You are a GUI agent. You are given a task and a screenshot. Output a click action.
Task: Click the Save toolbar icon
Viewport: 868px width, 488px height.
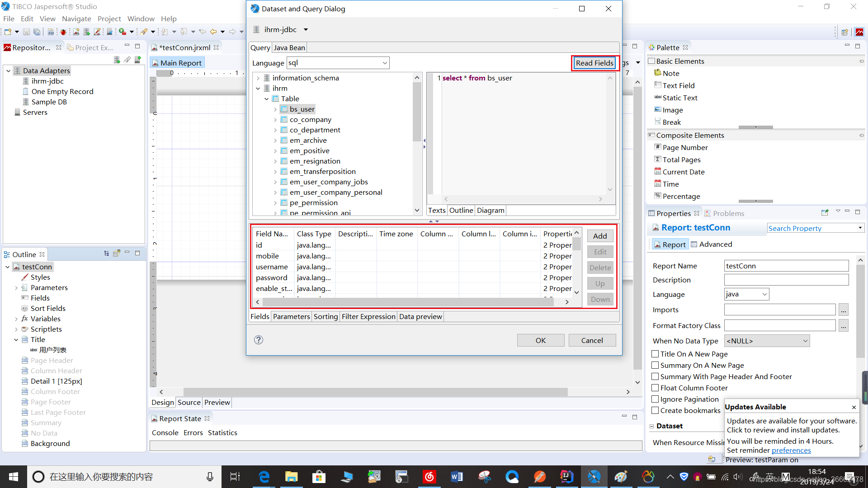pos(26,32)
